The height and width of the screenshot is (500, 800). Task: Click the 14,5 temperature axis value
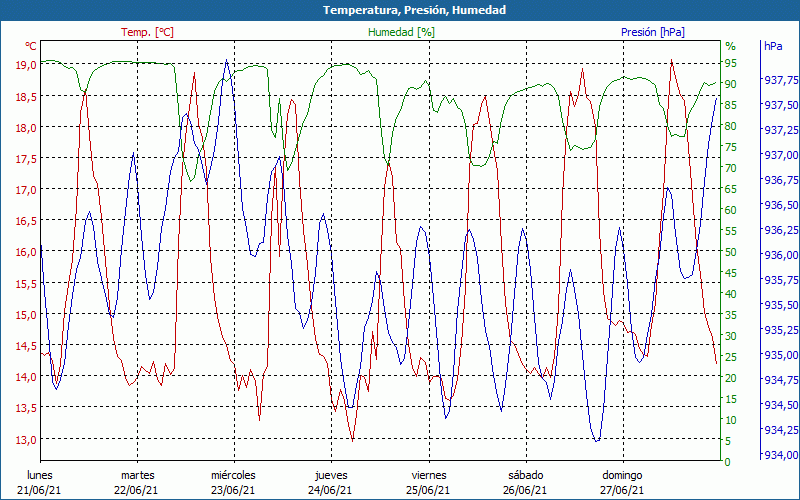(x=27, y=345)
